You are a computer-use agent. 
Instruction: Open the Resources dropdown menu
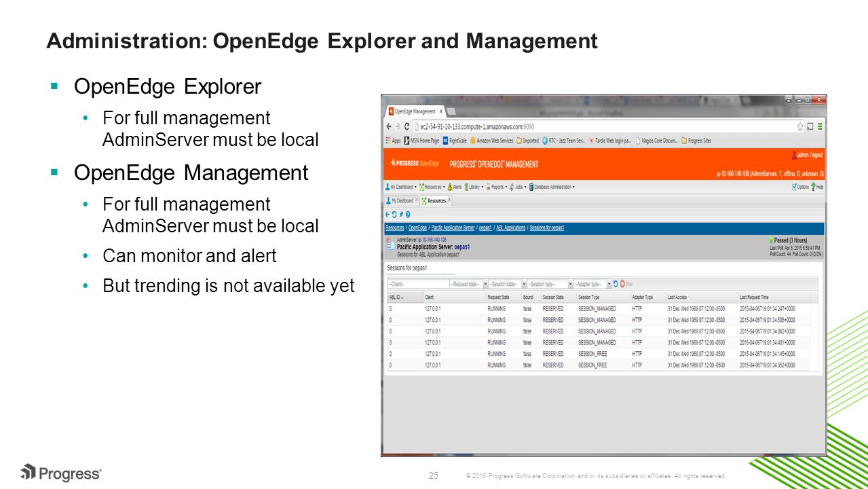(x=432, y=187)
